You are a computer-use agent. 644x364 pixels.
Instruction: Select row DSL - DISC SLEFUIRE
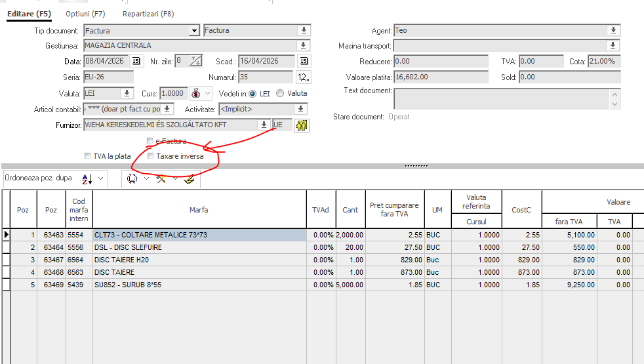point(199,247)
